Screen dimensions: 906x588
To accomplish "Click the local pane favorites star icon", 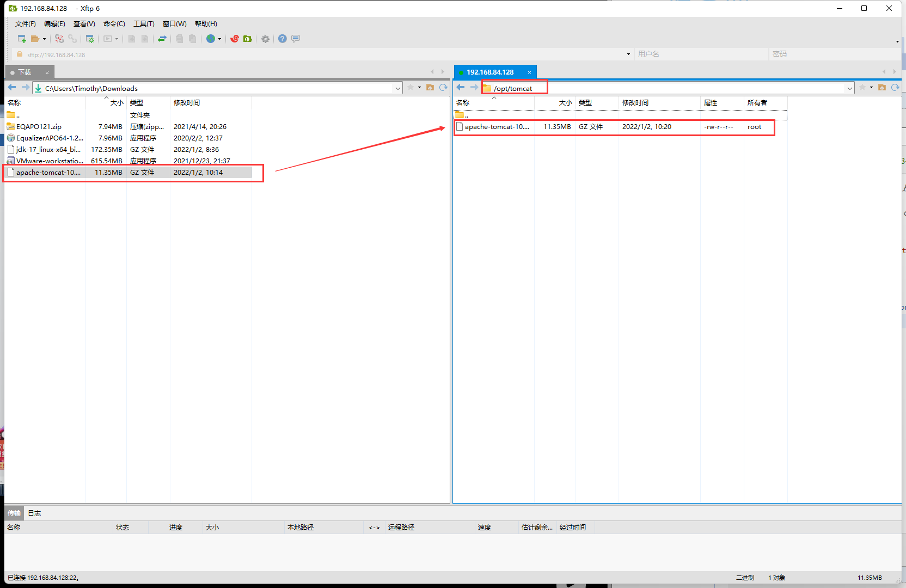I will pyautogui.click(x=411, y=88).
